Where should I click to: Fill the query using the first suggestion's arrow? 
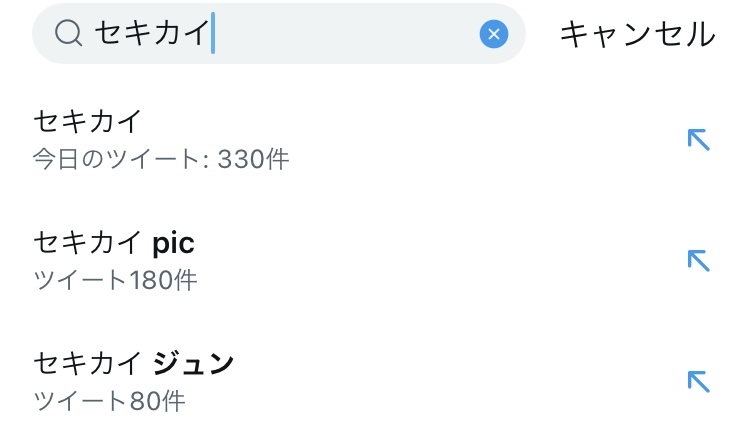click(698, 140)
